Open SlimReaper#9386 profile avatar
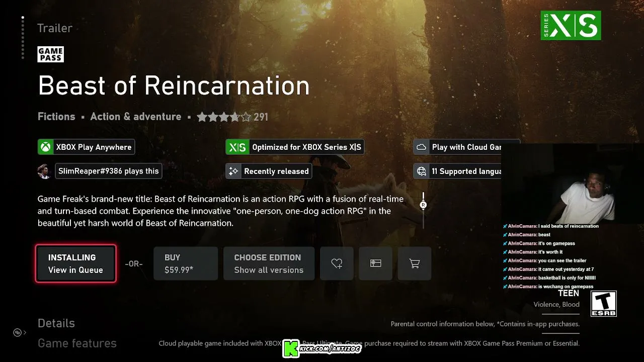 pyautogui.click(x=45, y=171)
